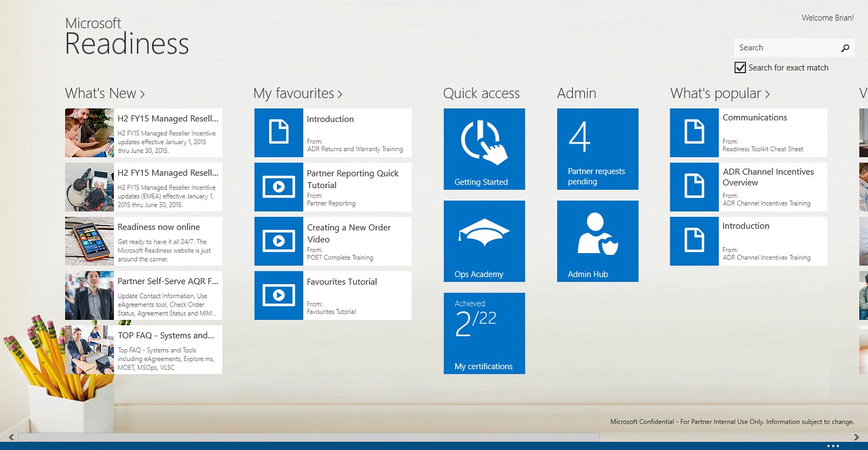
Task: Click document icon for ADR Returns Introduction
Action: (279, 132)
